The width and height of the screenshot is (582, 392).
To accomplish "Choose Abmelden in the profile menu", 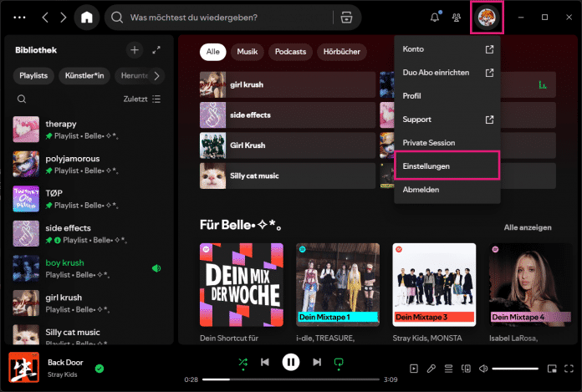I will (x=421, y=190).
